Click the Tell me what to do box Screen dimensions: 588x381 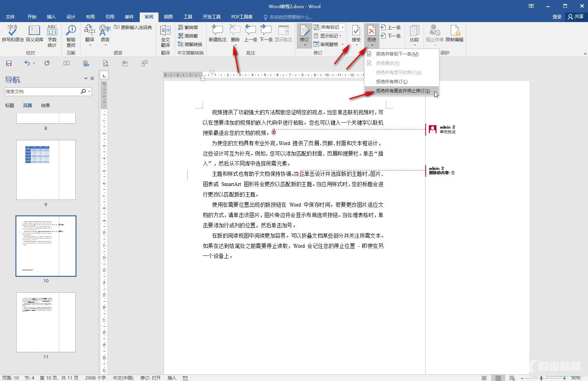(x=288, y=17)
